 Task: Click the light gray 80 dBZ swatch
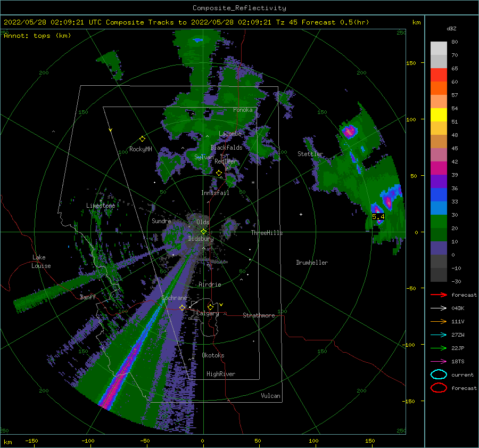tap(439, 48)
